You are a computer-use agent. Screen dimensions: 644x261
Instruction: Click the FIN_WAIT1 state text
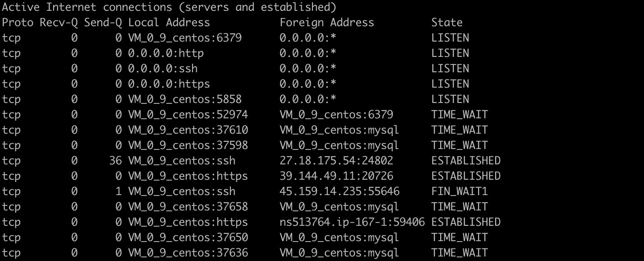tap(459, 191)
